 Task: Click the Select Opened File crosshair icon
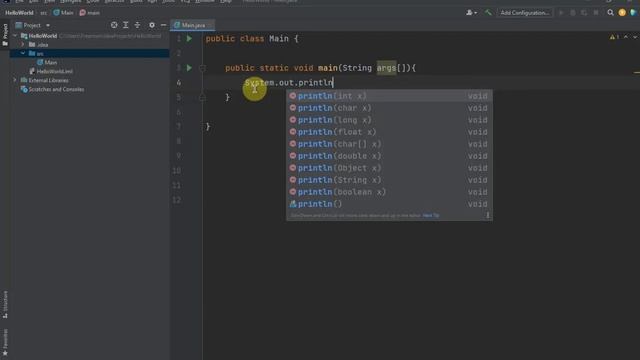point(114,25)
